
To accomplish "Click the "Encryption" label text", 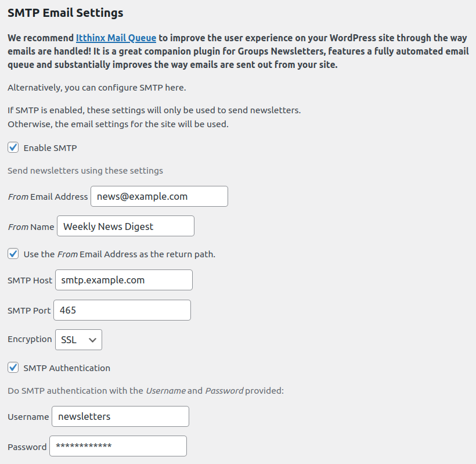I will click(30, 339).
